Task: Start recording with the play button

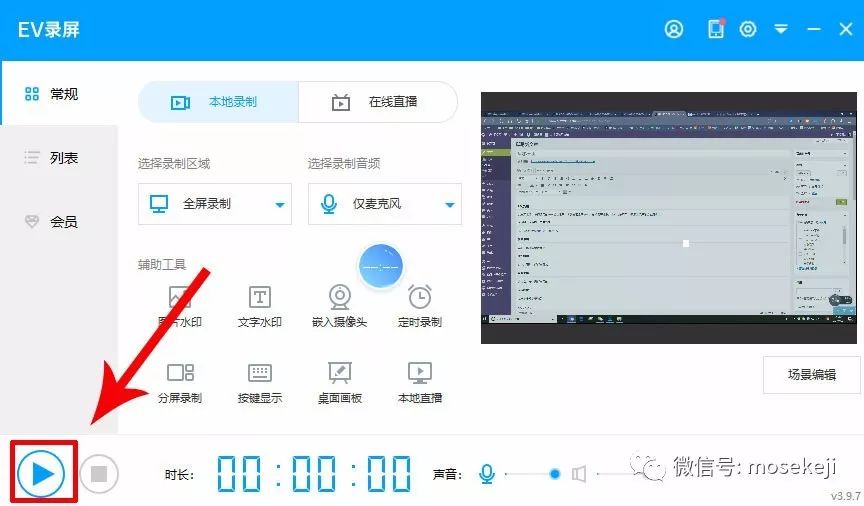Action: (41, 473)
